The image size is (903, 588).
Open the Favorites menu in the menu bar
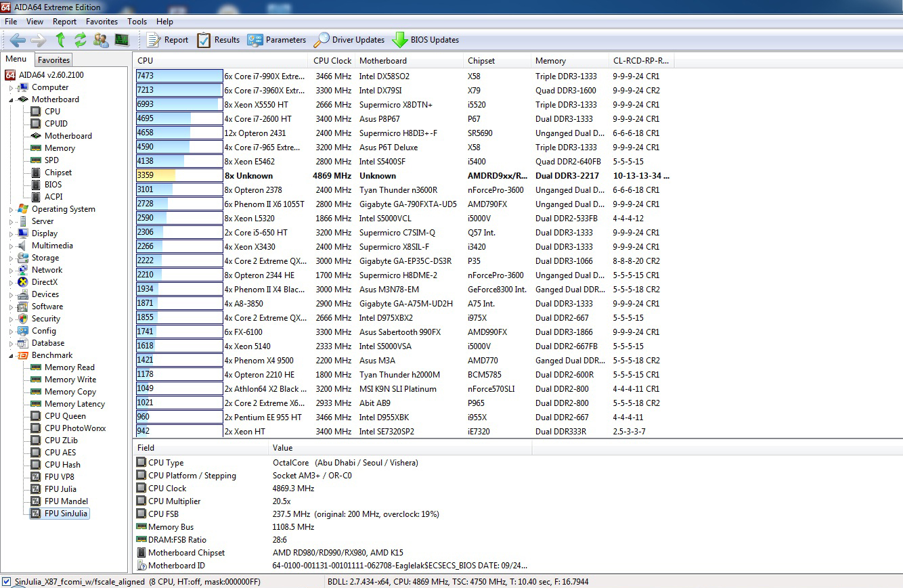pos(102,22)
